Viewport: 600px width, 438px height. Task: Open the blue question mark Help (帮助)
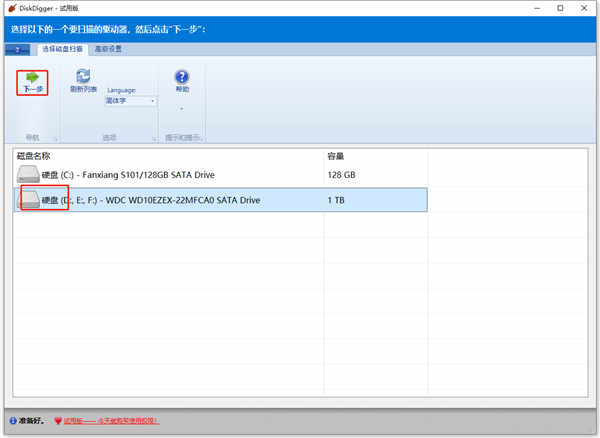pos(182,81)
